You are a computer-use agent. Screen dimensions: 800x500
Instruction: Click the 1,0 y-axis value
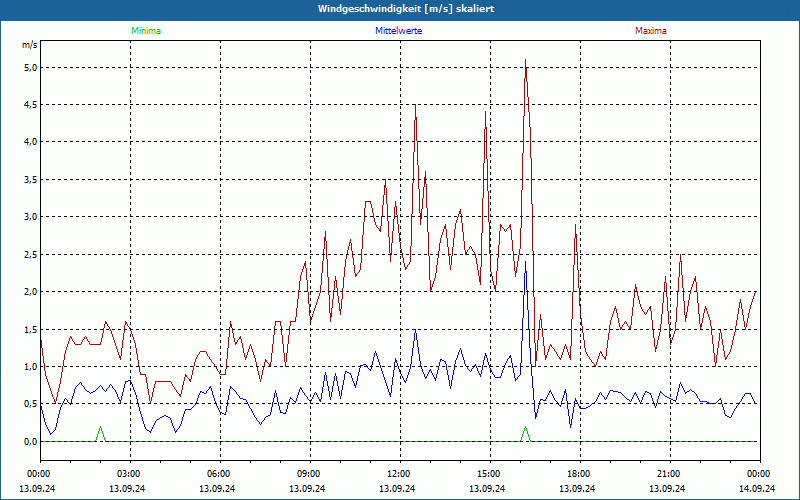click(31, 366)
